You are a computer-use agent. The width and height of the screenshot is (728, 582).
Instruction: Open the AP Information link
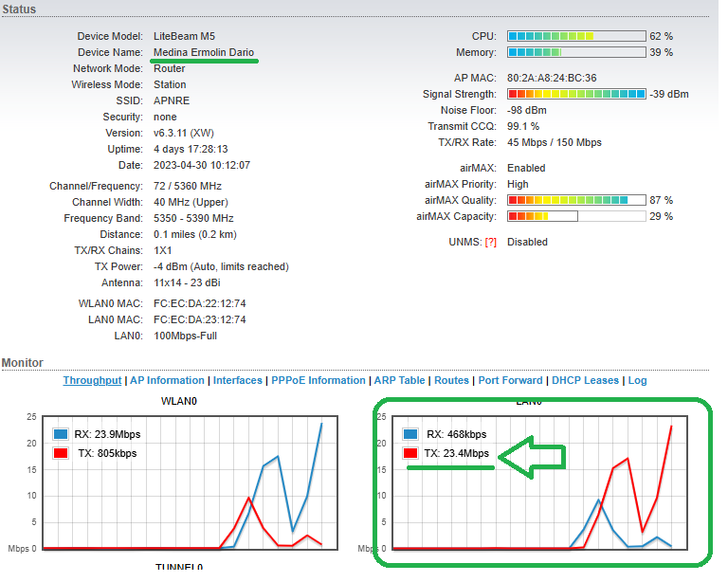coord(167,380)
